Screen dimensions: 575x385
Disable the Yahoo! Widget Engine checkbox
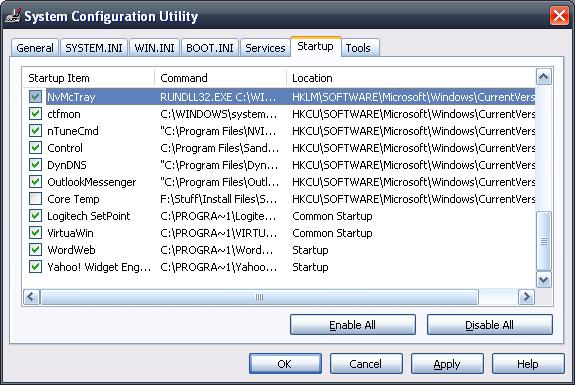(x=35, y=267)
